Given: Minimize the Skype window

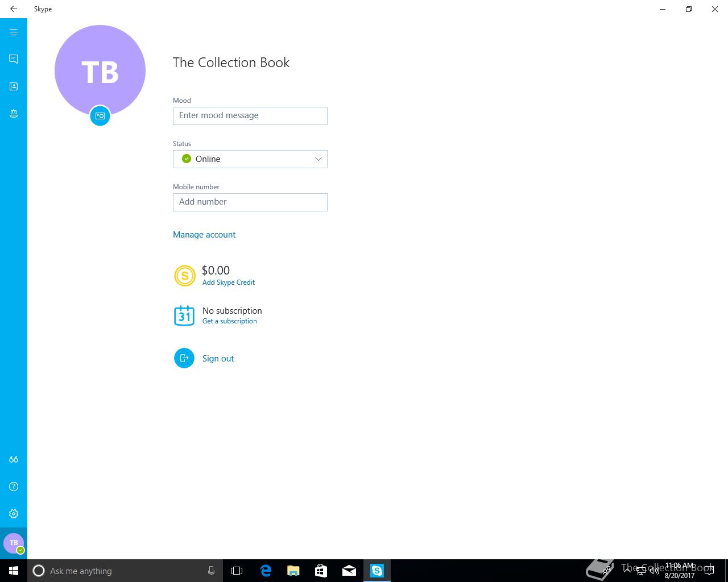Looking at the screenshot, I should pos(663,9).
